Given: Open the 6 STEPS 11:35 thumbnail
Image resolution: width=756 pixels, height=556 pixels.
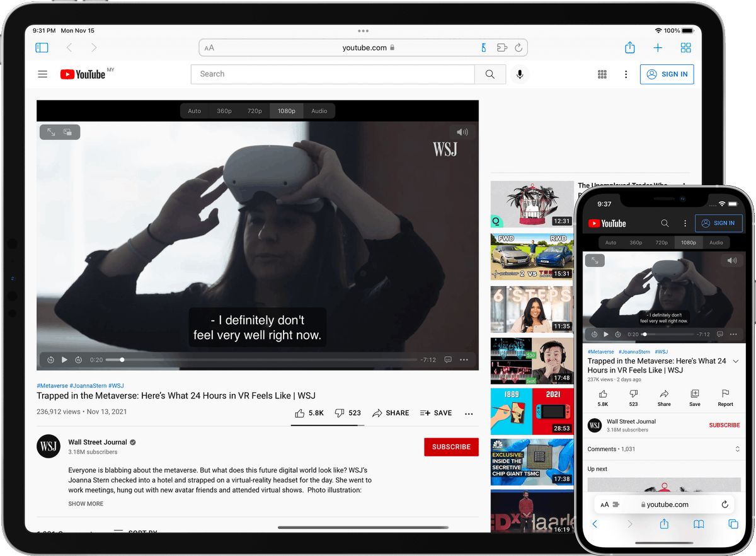Looking at the screenshot, I should 532,309.
